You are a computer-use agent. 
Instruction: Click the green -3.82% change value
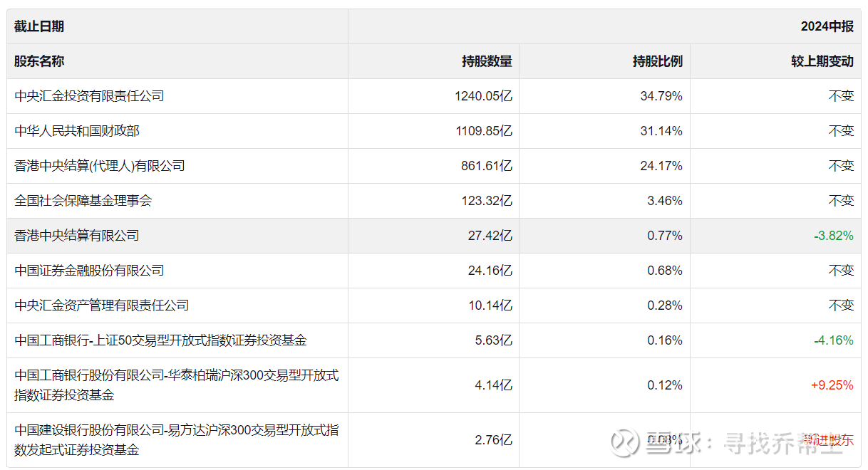click(x=833, y=236)
